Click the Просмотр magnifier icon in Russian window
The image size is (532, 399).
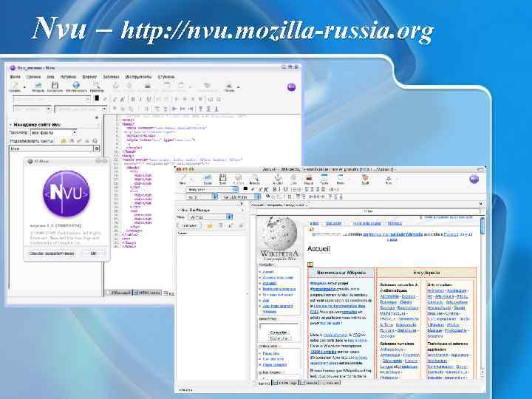coord(97,87)
